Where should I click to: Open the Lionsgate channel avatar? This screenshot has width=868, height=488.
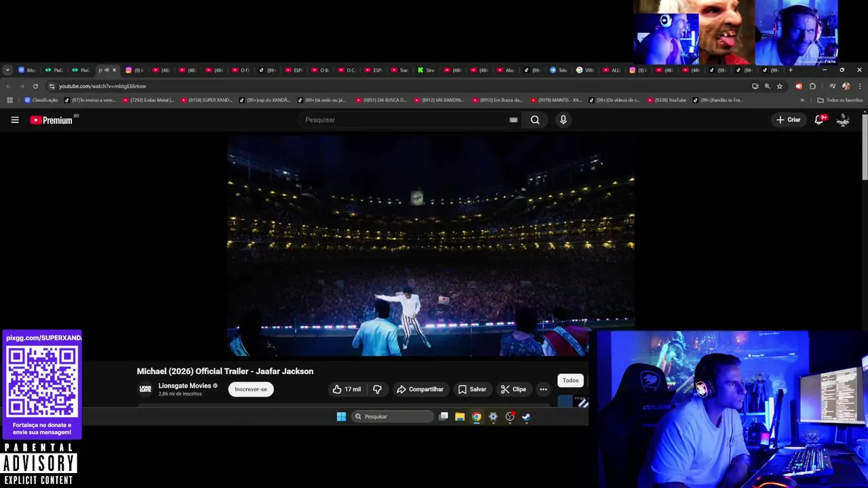click(x=145, y=389)
